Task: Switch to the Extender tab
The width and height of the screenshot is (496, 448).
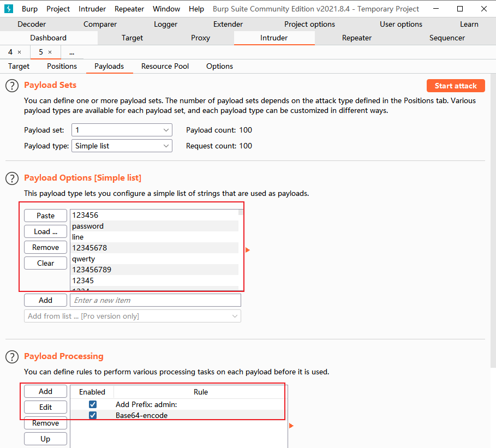Action: (228, 24)
